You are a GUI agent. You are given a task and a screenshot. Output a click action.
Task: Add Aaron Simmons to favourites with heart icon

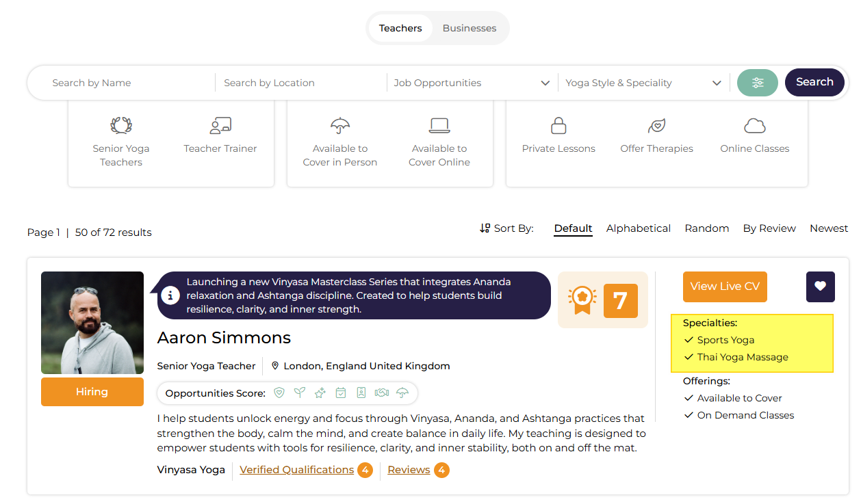click(821, 287)
